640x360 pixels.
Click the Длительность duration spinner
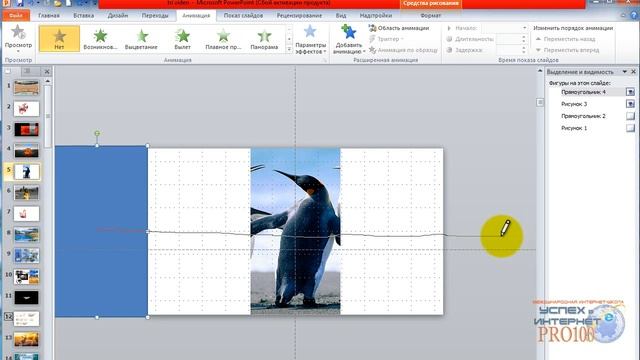click(x=524, y=39)
